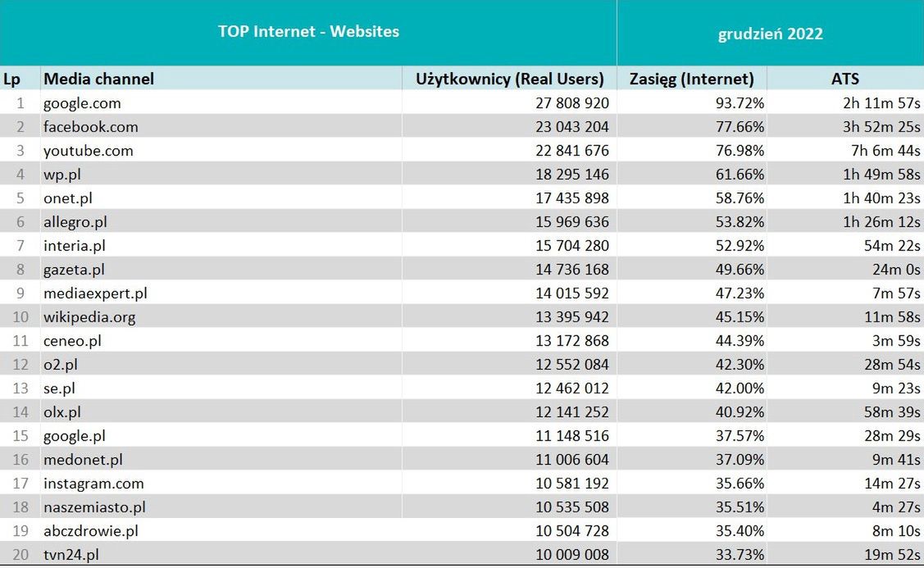Click the onet.pl table entry
This screenshot has height=568, width=924.
click(68, 198)
